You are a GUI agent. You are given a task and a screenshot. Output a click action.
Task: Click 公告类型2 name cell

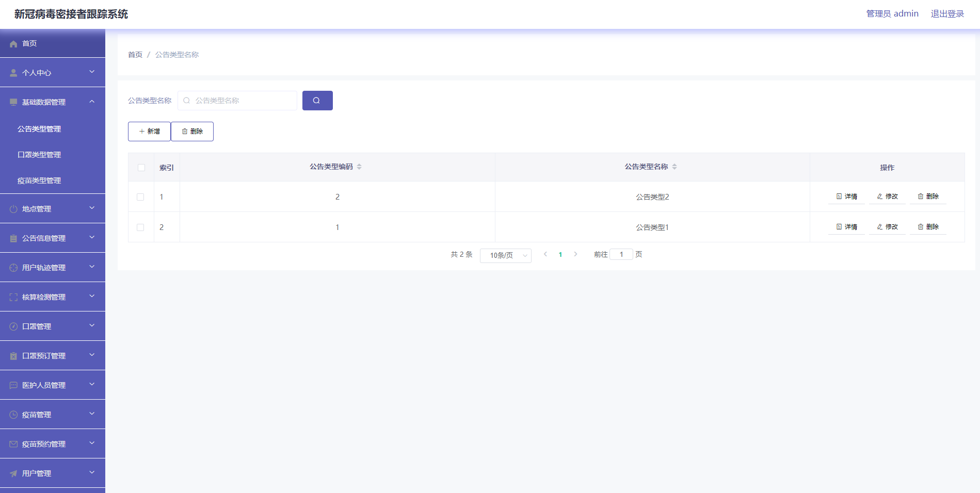pyautogui.click(x=652, y=197)
